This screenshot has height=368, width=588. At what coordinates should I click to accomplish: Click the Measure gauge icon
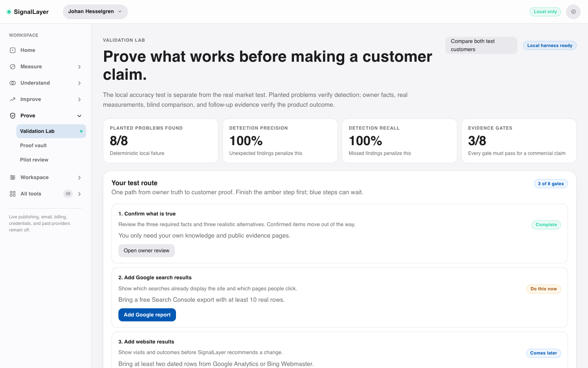13,67
